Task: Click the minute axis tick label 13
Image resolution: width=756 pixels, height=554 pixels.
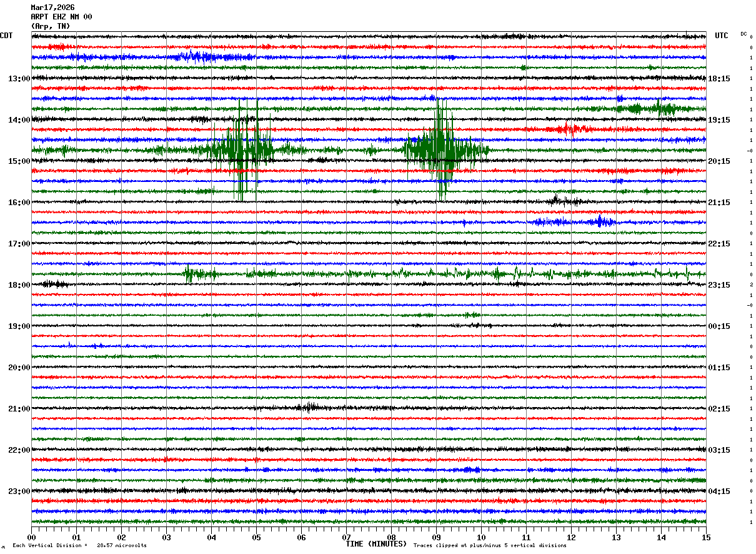Action: pyautogui.click(x=616, y=537)
